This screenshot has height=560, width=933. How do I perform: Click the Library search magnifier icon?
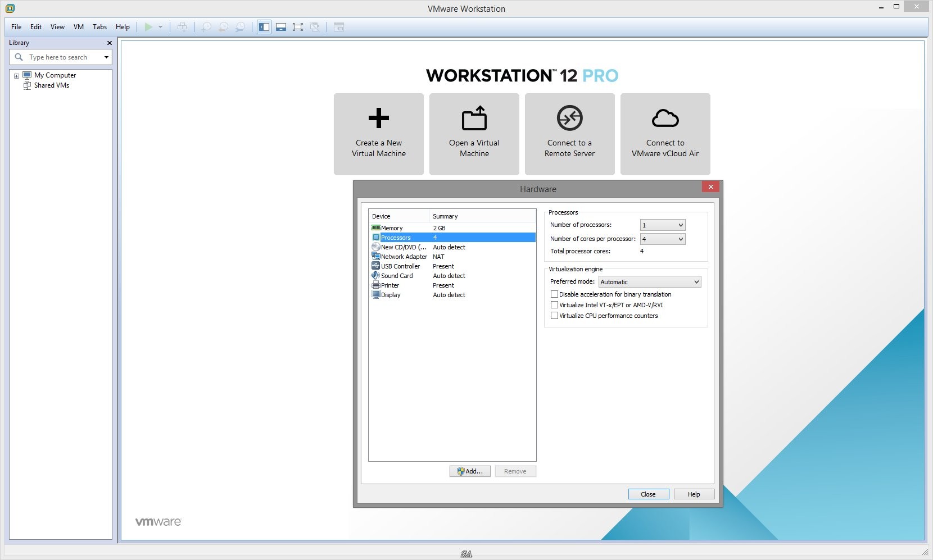pos(19,57)
